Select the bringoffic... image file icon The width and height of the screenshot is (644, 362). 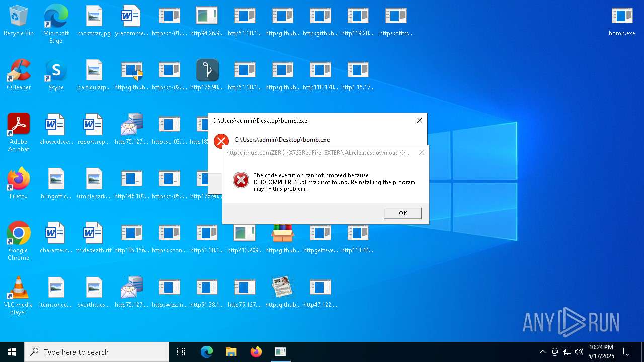pos(56,184)
